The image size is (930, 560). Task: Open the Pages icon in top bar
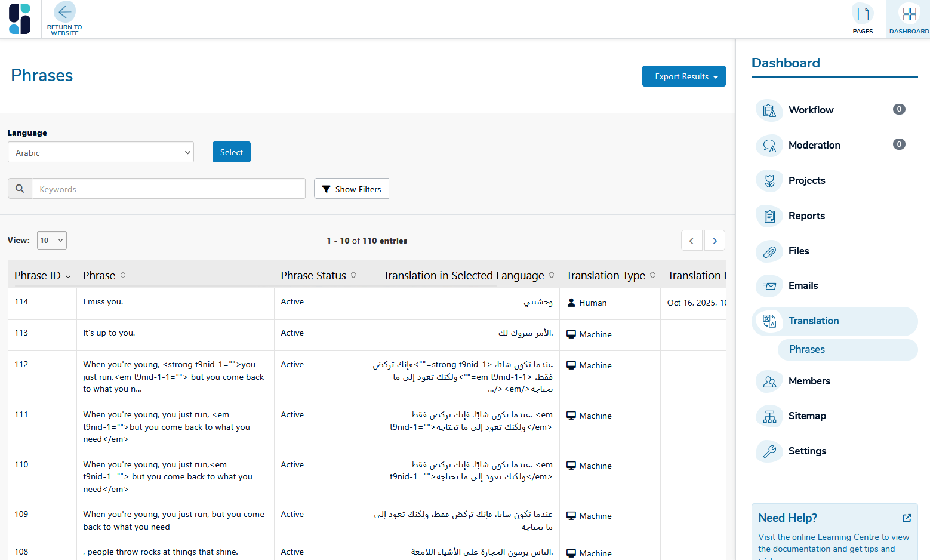pos(862,14)
